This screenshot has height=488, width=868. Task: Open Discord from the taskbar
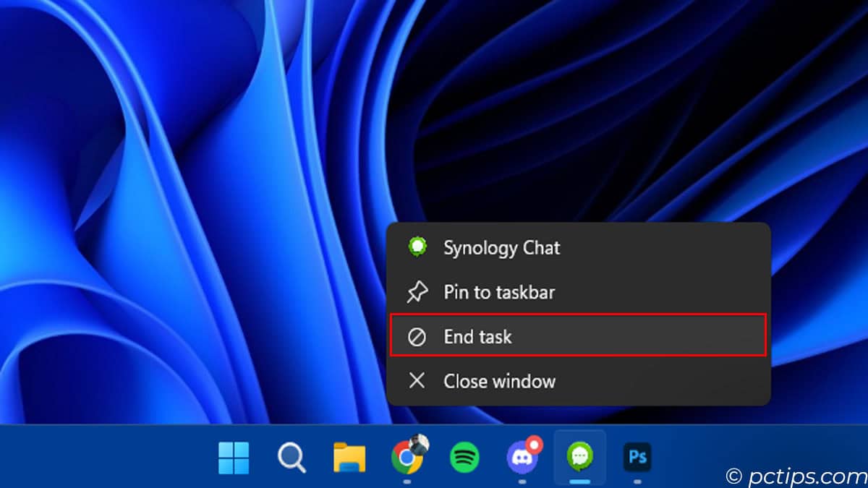522,457
